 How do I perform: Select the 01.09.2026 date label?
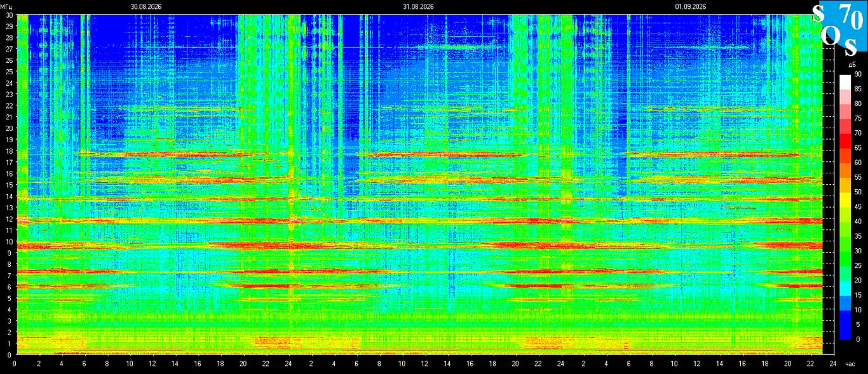[691, 6]
